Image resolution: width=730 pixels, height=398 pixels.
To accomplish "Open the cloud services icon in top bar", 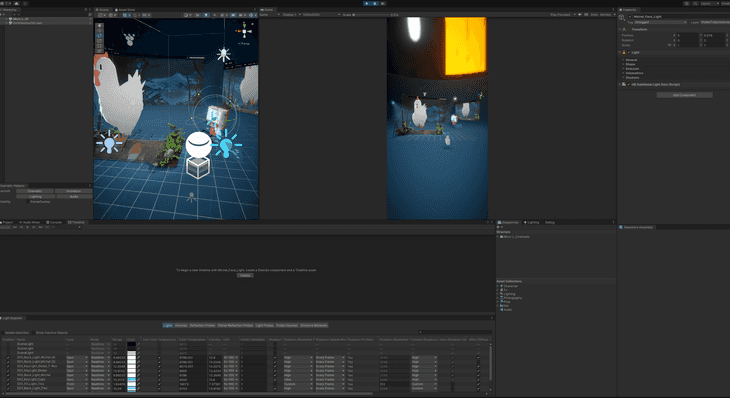I will (16, 3).
